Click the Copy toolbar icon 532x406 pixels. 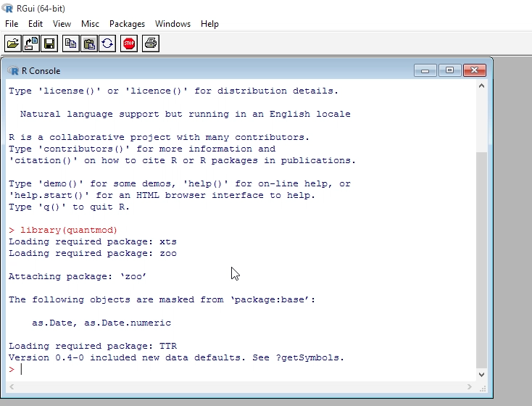point(71,43)
